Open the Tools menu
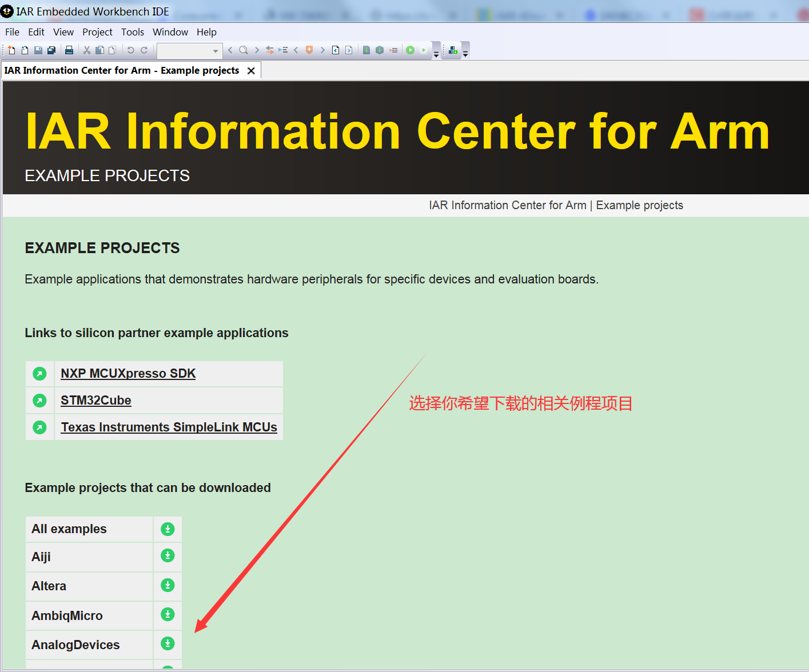Screen dimensions: 809x672 click(132, 32)
